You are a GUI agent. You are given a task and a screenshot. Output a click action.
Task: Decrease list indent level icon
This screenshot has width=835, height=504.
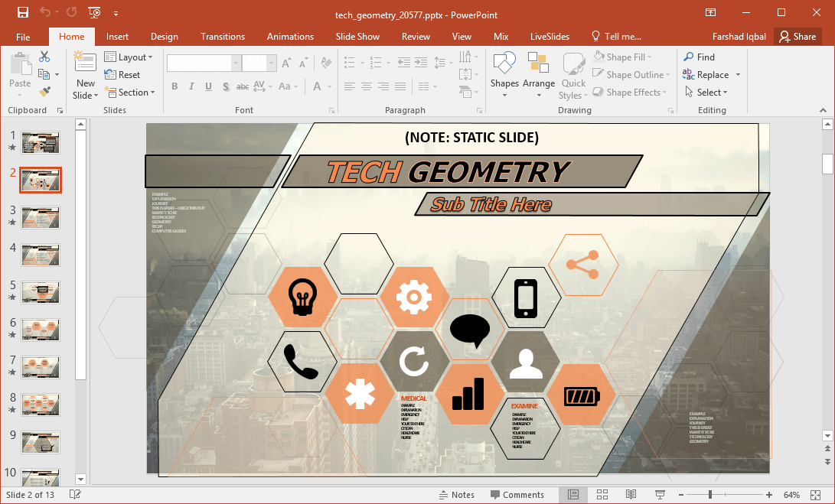pyautogui.click(x=403, y=63)
